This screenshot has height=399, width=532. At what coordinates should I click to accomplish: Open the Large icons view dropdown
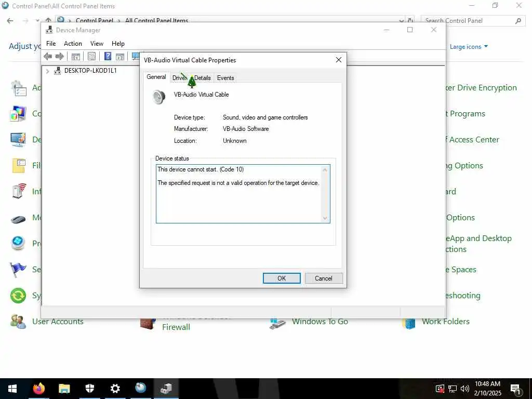[469, 46]
